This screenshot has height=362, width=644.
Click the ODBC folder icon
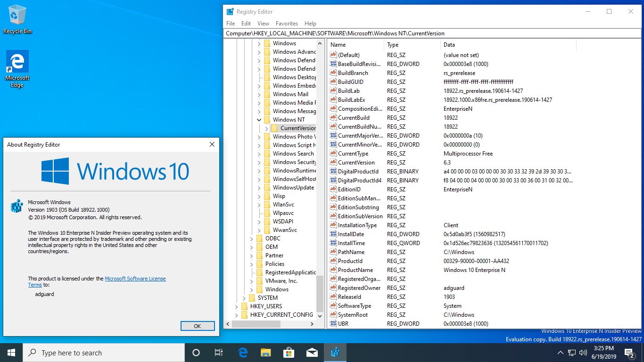[259, 239]
